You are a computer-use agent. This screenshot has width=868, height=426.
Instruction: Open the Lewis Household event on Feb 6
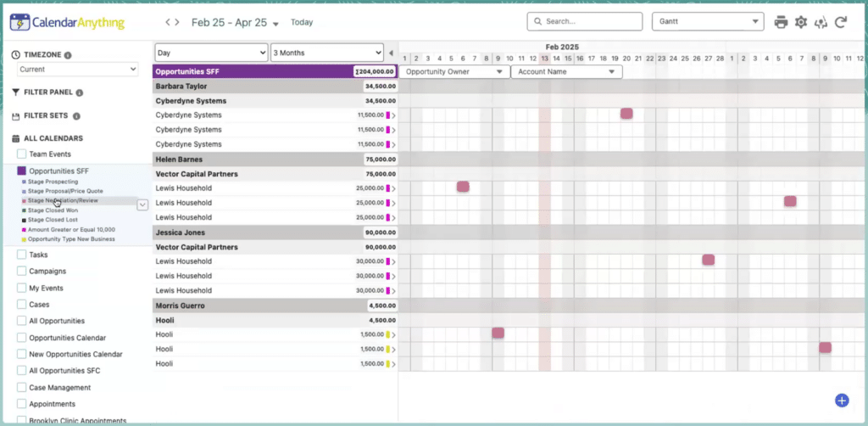463,187
